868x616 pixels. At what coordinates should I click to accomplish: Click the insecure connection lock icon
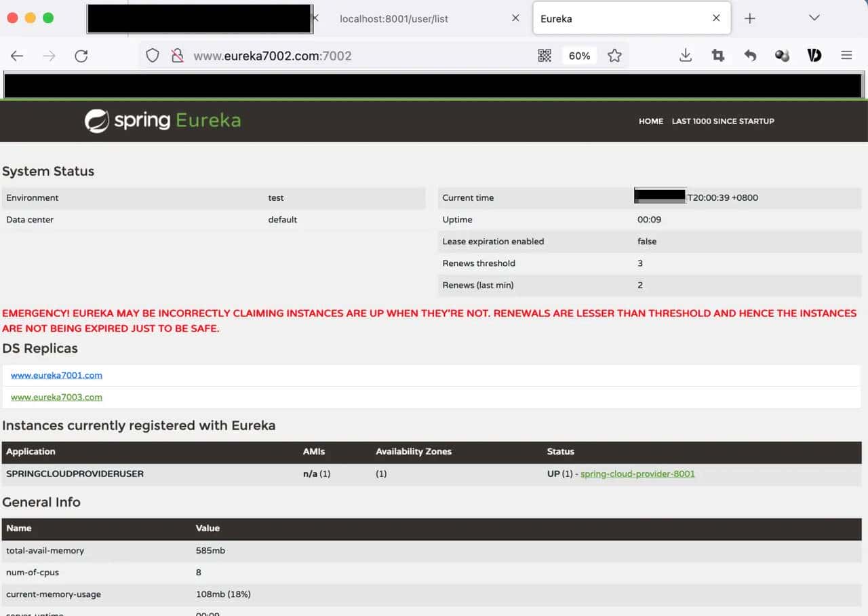(177, 56)
